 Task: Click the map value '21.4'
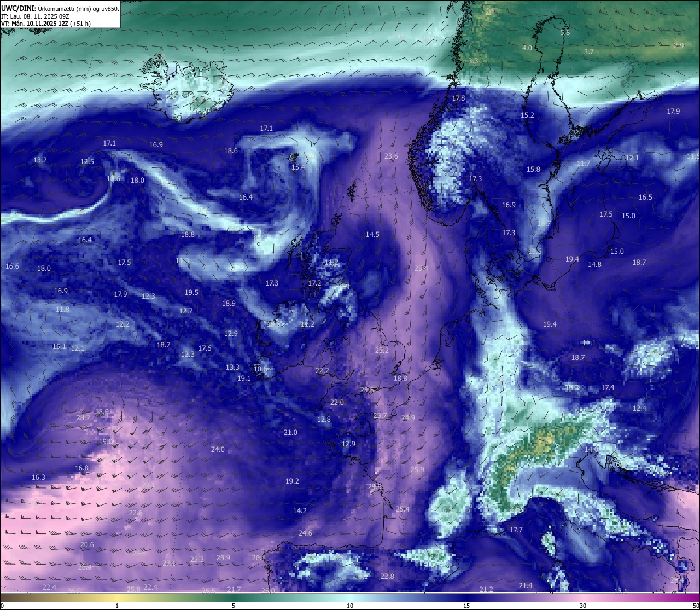(x=526, y=585)
